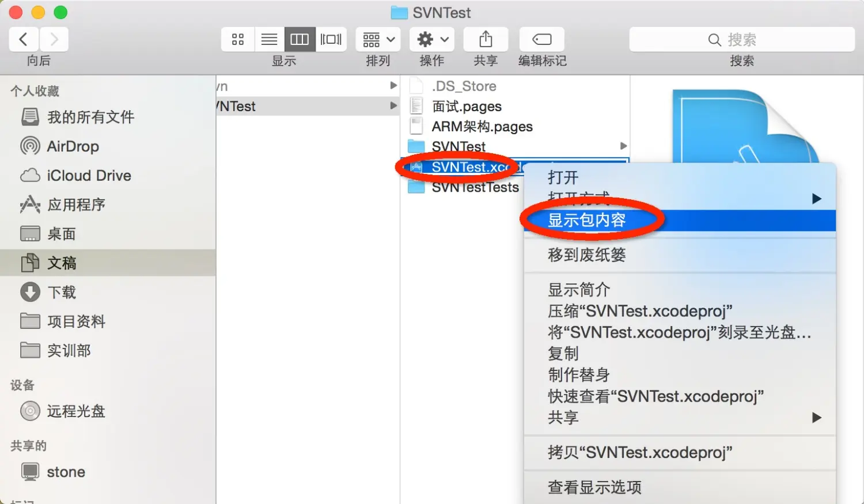Close the Finder window
Viewport: 864px width, 504px height.
[x=16, y=12]
